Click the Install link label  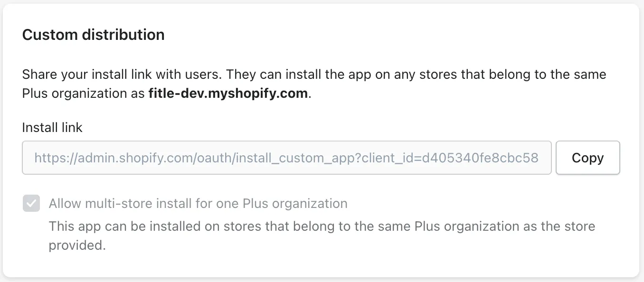click(52, 127)
